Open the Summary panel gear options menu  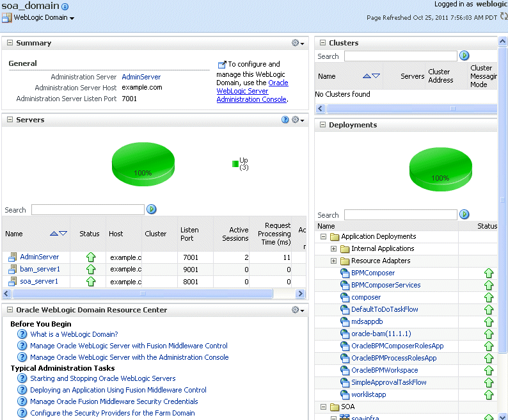(298, 43)
